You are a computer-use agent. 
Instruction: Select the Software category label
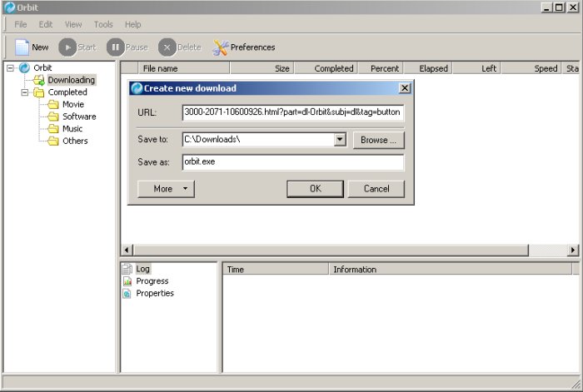coord(79,117)
